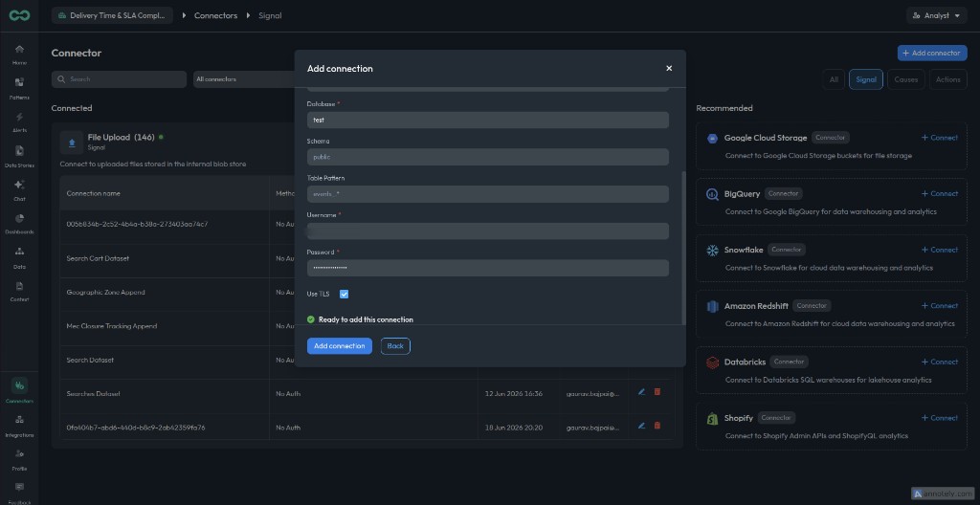Click the infinity app logo
This screenshot has width=980, height=505.
(19, 15)
